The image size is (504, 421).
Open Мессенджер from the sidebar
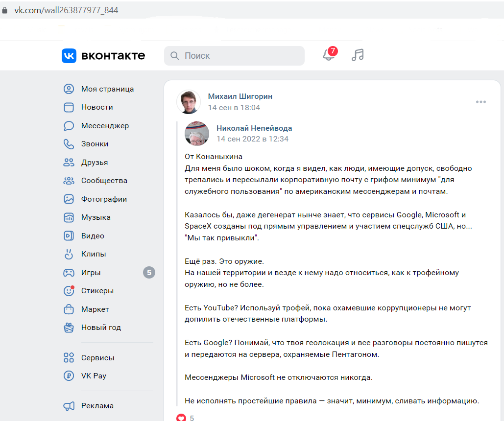[x=105, y=126]
